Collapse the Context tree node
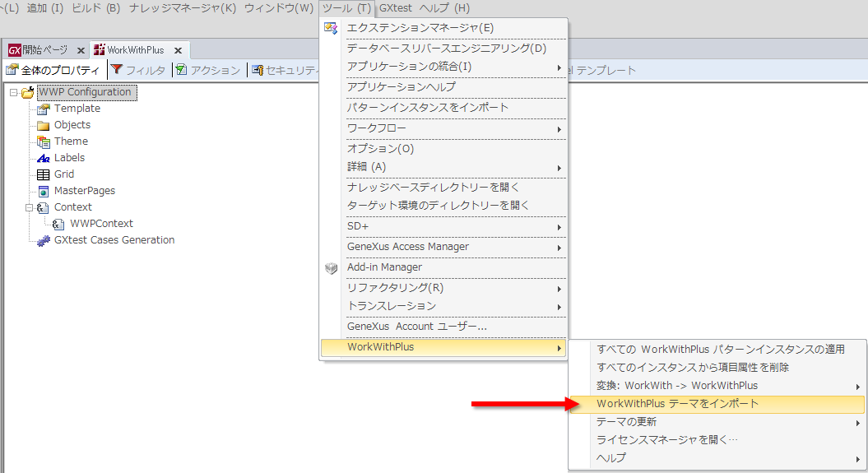Screen dimensions: 868x473 click(x=30, y=207)
